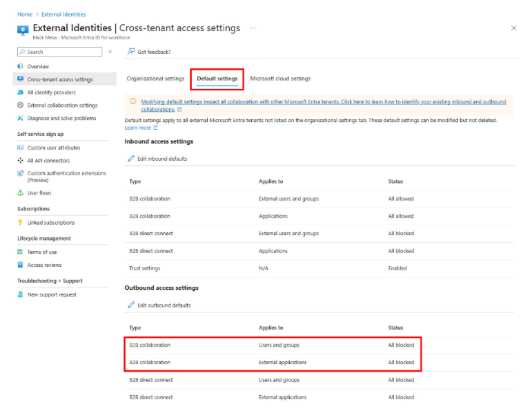
Task: Click the info icon in warning banner
Action: (x=132, y=101)
